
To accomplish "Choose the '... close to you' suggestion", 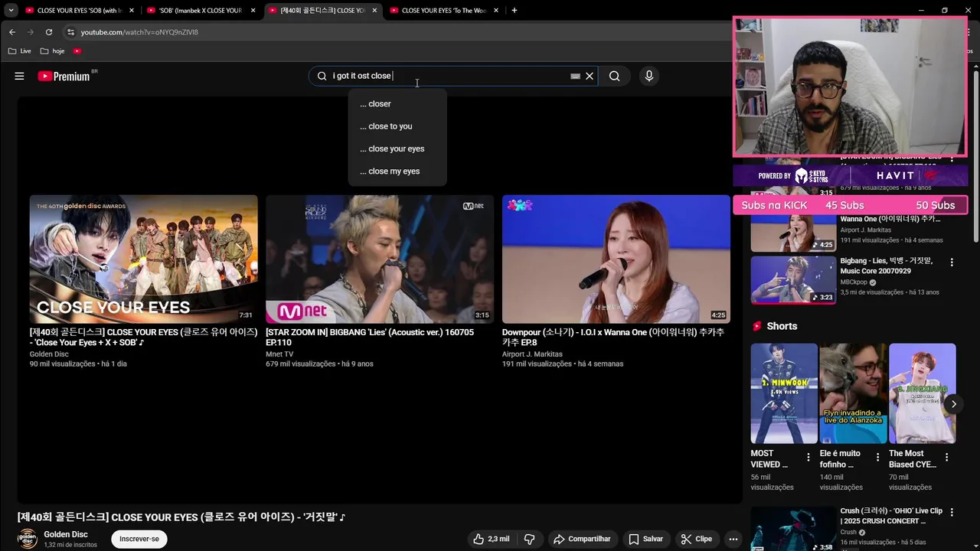I will tap(397, 126).
